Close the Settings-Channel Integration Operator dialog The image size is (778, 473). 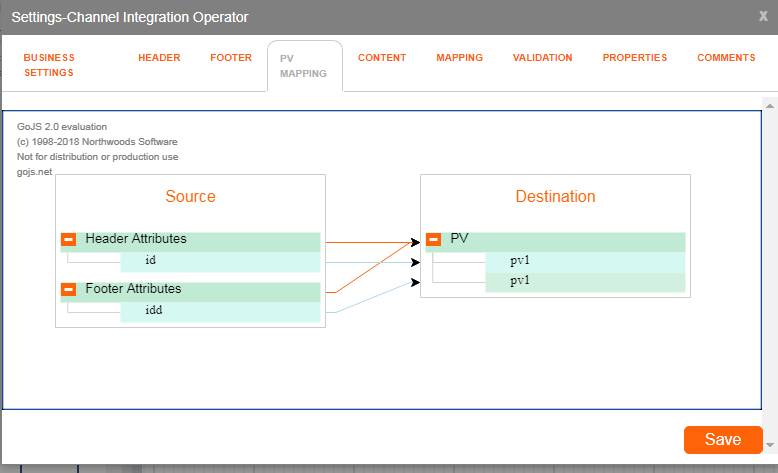tap(763, 16)
